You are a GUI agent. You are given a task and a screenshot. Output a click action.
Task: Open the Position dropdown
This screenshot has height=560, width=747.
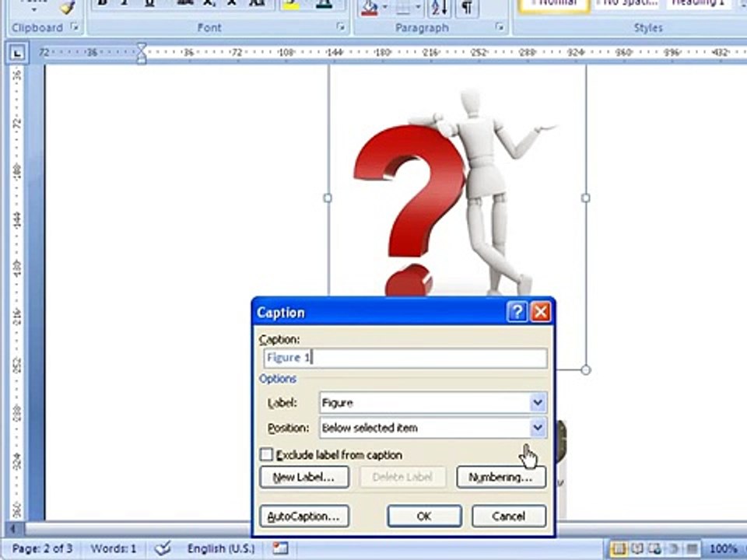click(x=538, y=428)
